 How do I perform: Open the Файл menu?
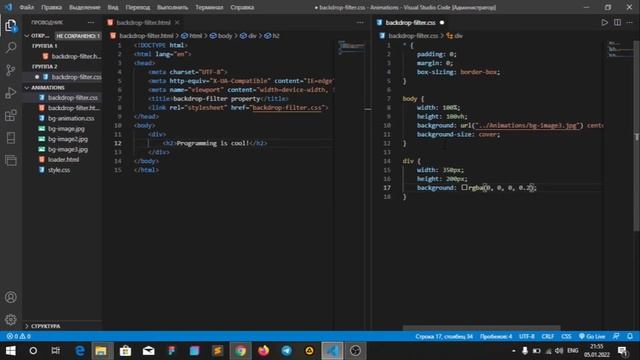pyautogui.click(x=27, y=7)
